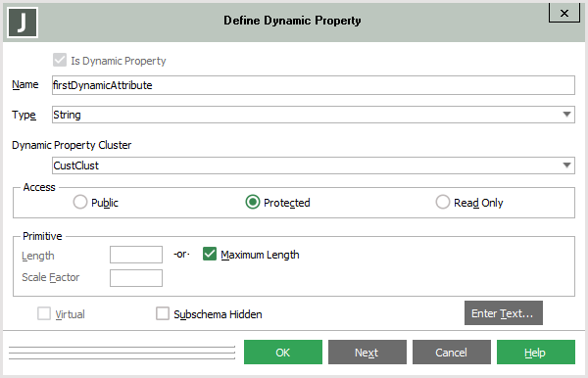588x378 pixels.
Task: Uncheck the Maximum Length checkbox
Action: pyautogui.click(x=210, y=254)
